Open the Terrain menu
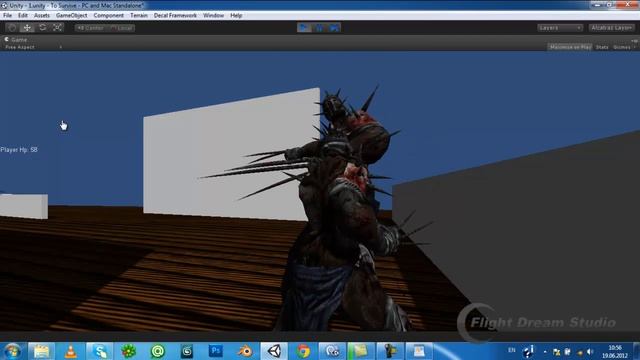 pyautogui.click(x=139, y=16)
